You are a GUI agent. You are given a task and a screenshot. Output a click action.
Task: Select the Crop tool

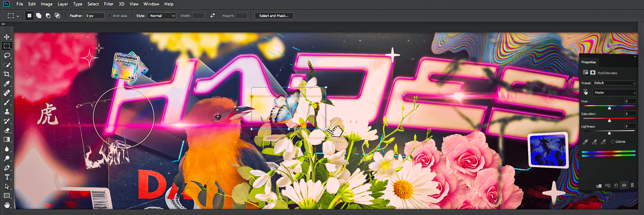click(7, 74)
